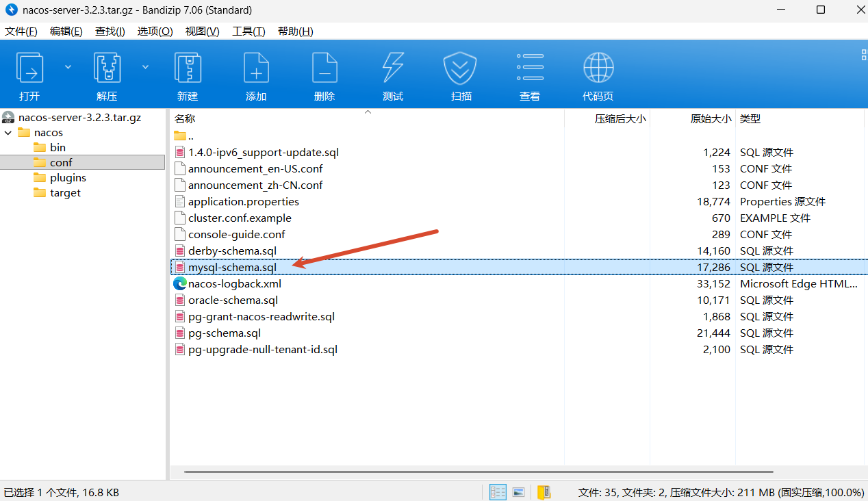
Task: Select the nacos folder in tree
Action: (x=49, y=132)
